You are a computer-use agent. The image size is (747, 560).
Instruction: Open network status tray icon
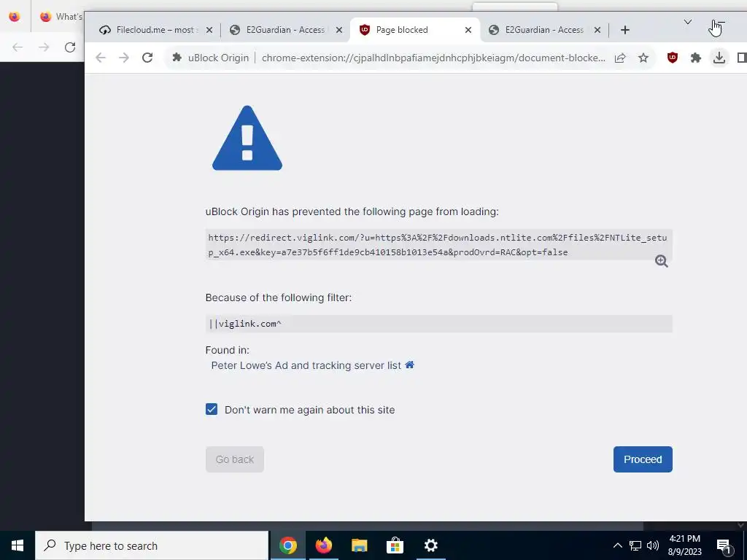click(635, 545)
